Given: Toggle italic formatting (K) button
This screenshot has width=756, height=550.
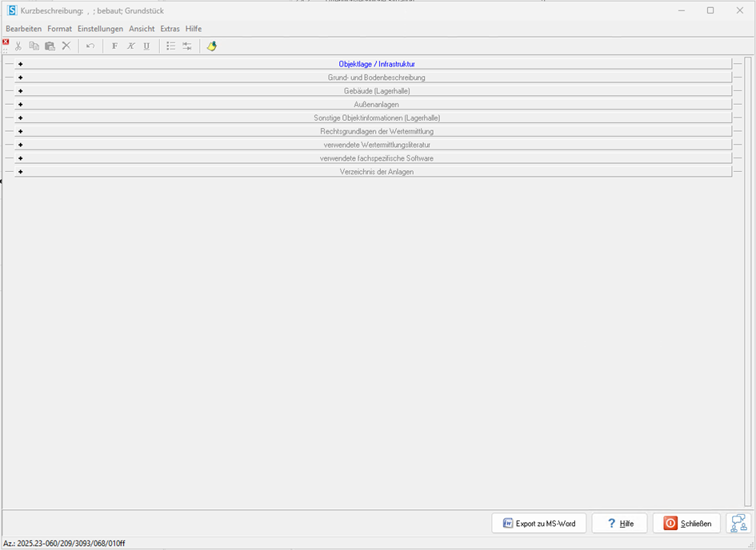Looking at the screenshot, I should (130, 46).
